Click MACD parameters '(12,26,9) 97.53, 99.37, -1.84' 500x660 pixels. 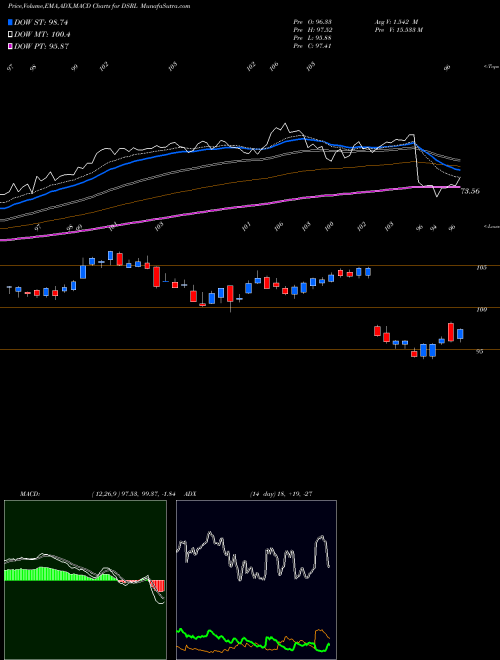133,494
